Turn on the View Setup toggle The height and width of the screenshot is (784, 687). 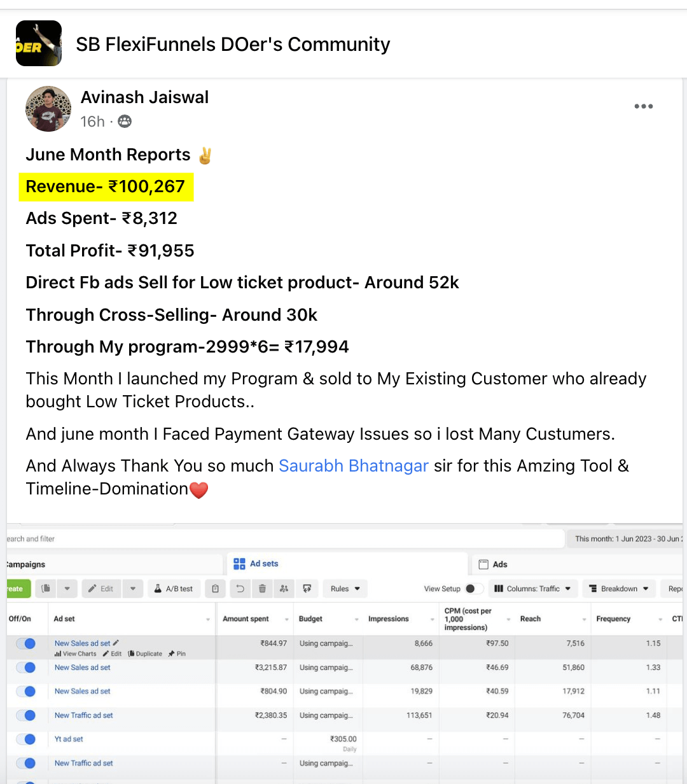click(473, 589)
